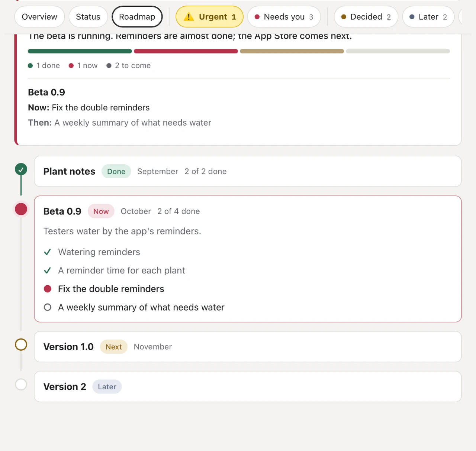The image size is (476, 451).
Task: Click the 'November' date on Version 1.0
Action: (153, 347)
